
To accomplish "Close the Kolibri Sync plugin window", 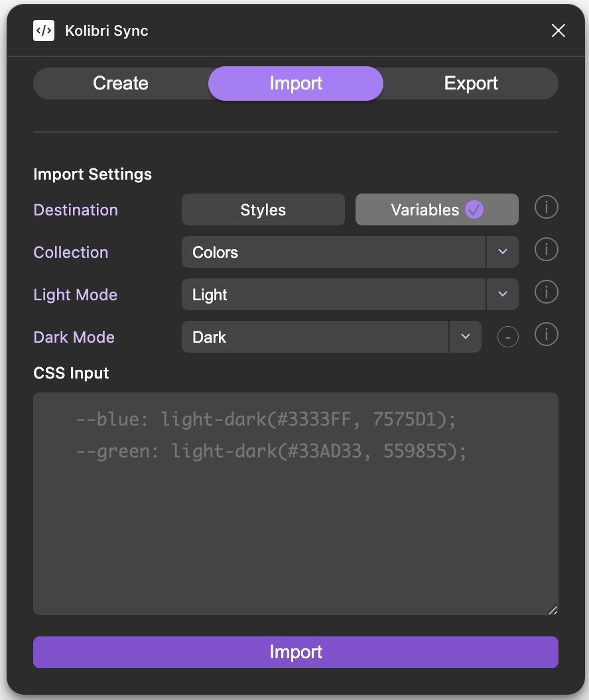I will tap(558, 30).
